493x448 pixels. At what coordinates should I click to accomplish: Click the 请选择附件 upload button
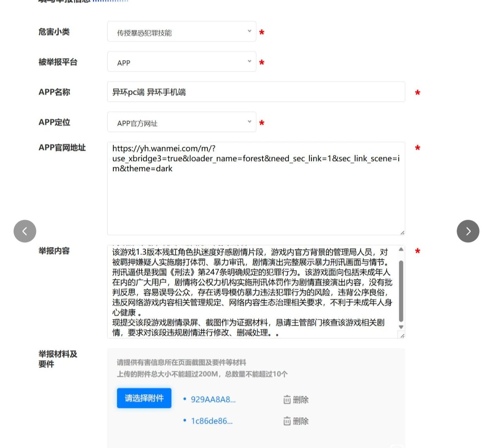point(144,398)
